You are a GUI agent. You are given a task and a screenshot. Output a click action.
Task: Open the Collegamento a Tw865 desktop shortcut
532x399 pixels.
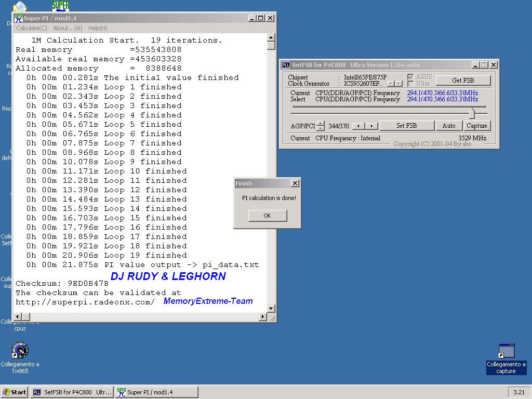coord(20,358)
